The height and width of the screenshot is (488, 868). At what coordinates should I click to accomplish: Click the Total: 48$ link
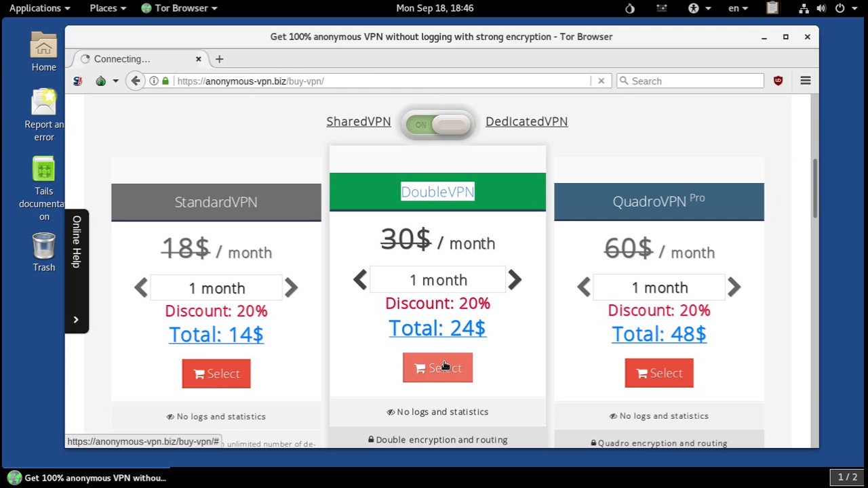point(659,333)
